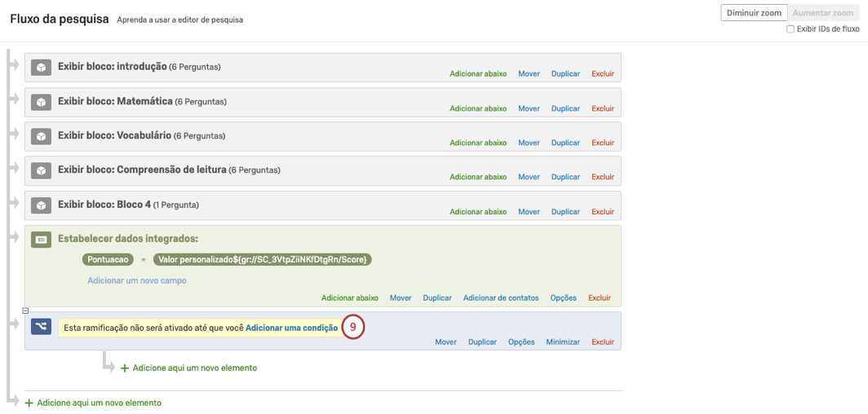Viewport: 868px width, 414px height.
Task: Click Duplicar on the Vocabulário block
Action: (x=565, y=143)
